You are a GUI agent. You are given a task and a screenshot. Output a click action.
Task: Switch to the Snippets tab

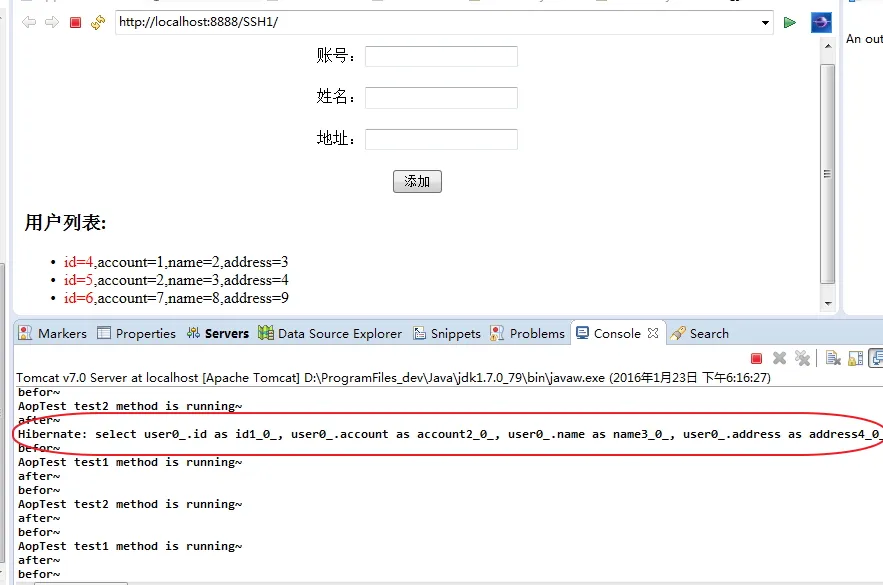pos(447,333)
